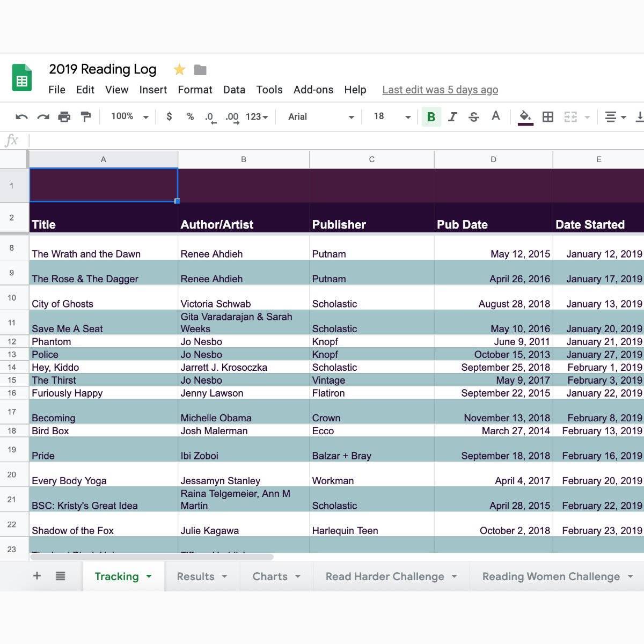This screenshot has height=644, width=644.
Task: Click the Last edit was 5 days ago link
Action: point(440,90)
